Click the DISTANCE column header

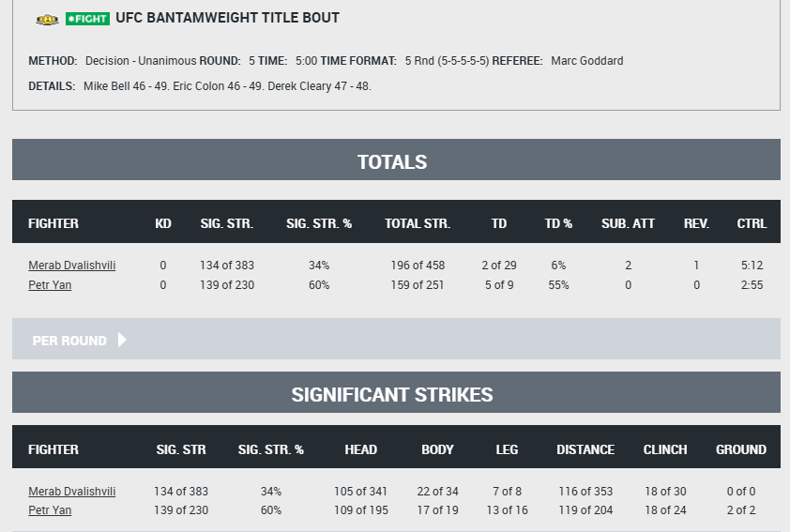(585, 449)
